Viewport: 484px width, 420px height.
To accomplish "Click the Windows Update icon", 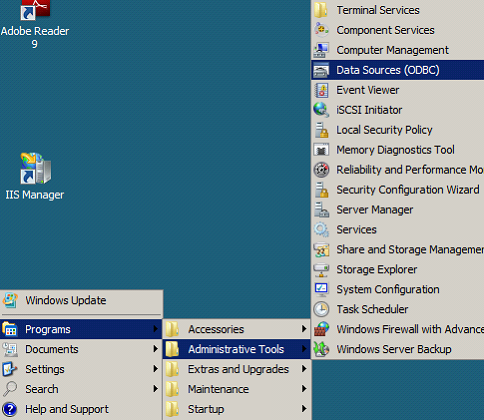I will click(x=10, y=300).
